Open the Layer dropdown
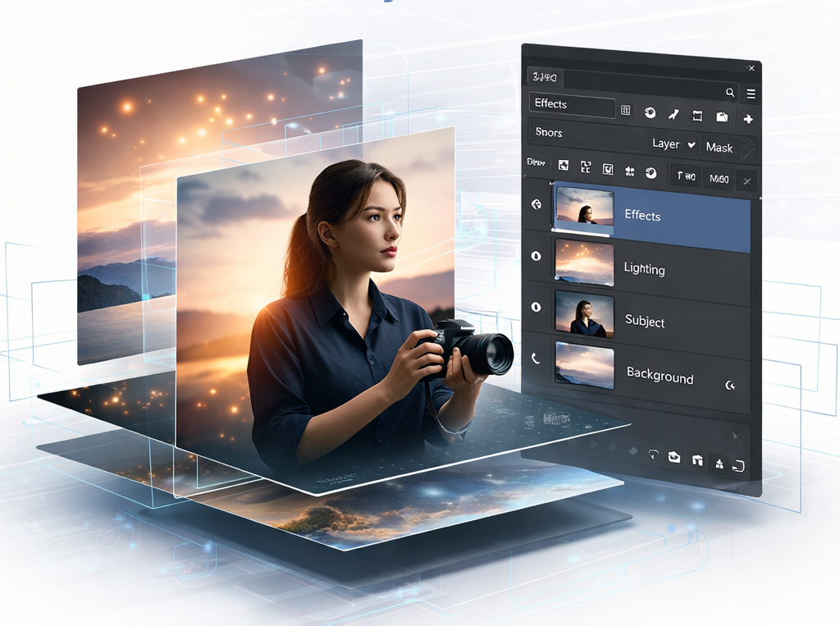The height and width of the screenshot is (626, 840). coord(673,144)
